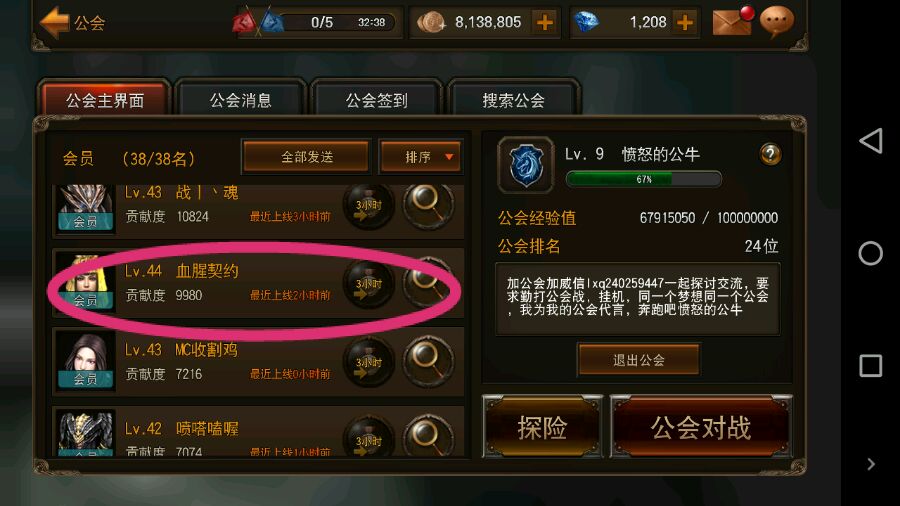
Task: Click the 全部发送 button
Action: click(x=307, y=157)
